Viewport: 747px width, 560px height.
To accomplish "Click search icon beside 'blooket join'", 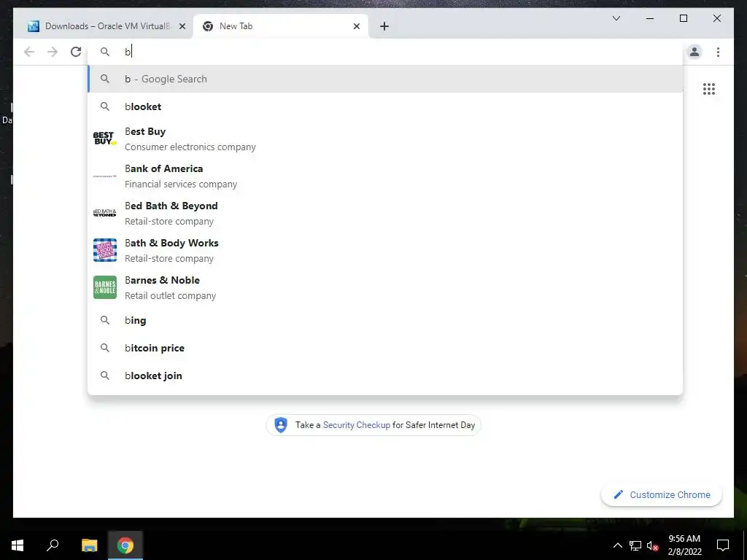I will 105,376.
